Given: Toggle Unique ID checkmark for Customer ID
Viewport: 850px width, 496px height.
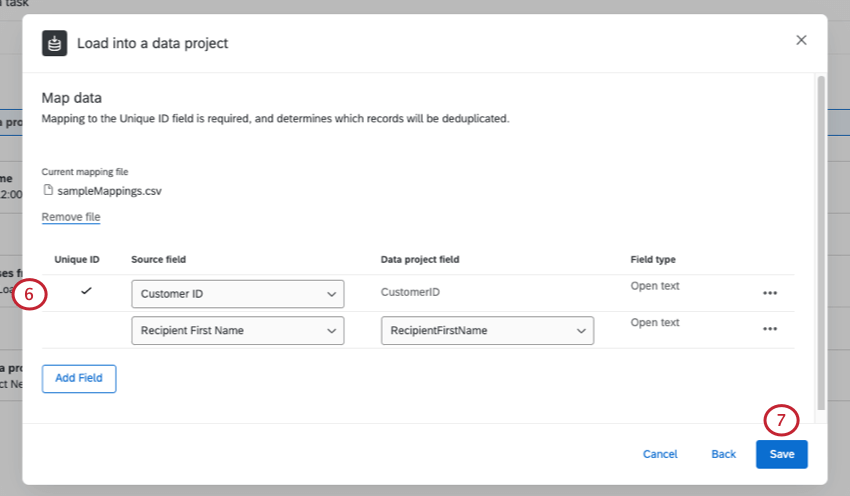Looking at the screenshot, I should 86,291.
